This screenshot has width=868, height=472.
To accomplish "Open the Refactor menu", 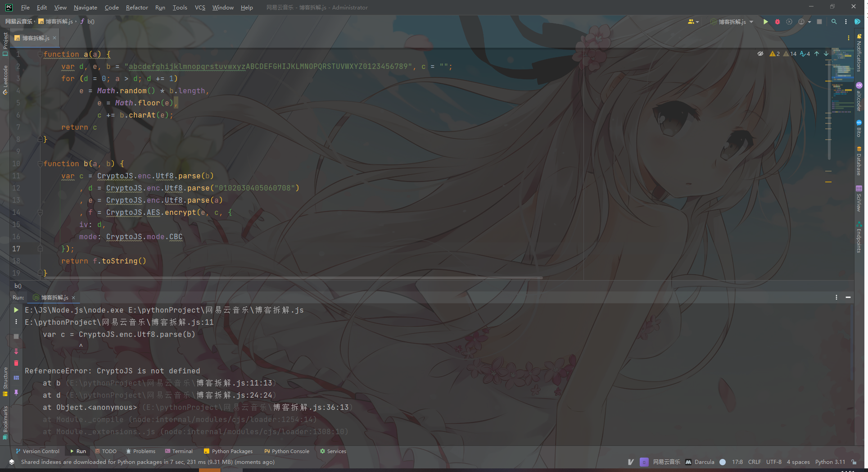I will tap(137, 7).
